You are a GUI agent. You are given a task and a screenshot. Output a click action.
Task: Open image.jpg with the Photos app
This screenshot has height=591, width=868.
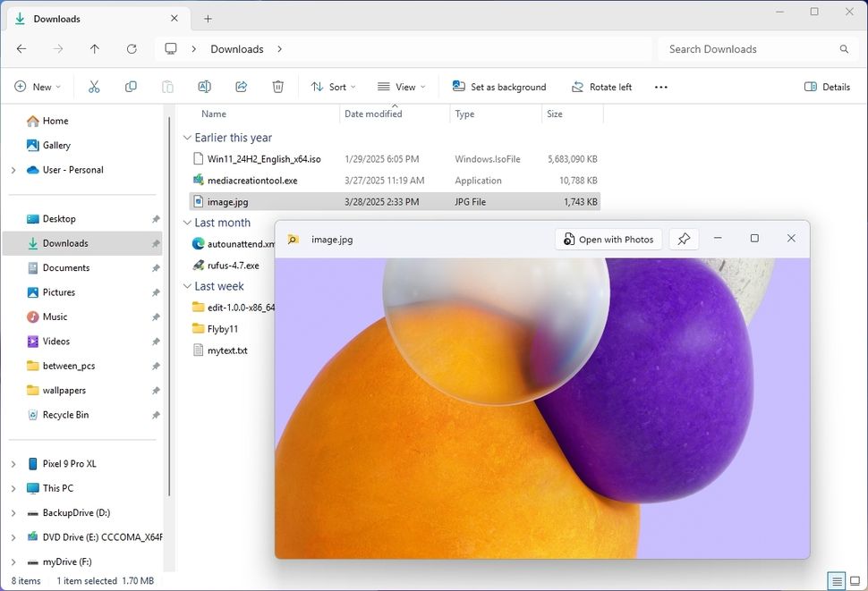608,239
